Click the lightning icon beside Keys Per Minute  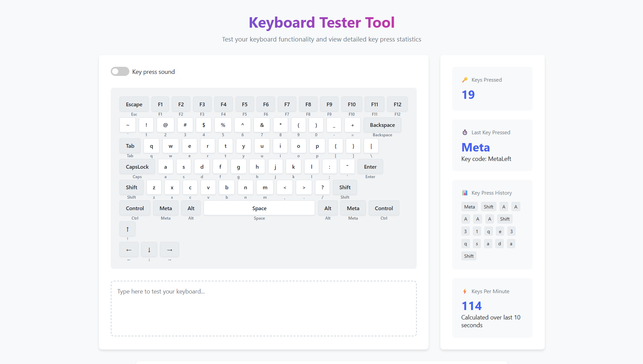(465, 291)
